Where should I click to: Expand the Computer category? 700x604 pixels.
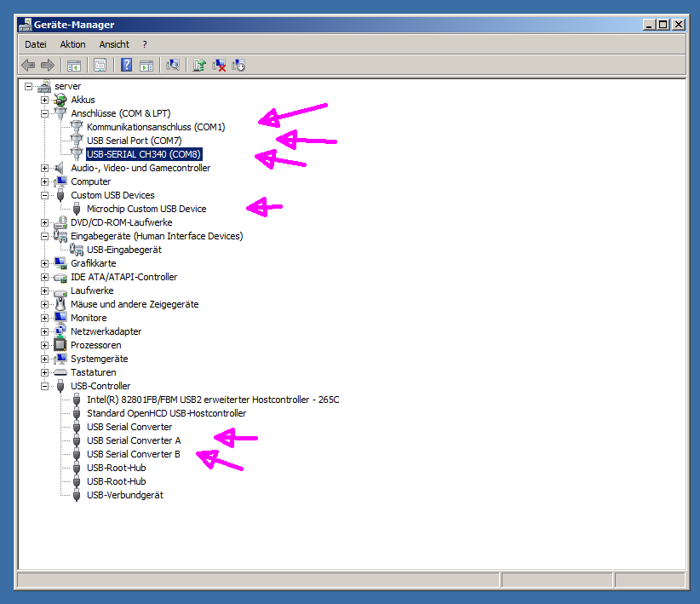pyautogui.click(x=44, y=181)
